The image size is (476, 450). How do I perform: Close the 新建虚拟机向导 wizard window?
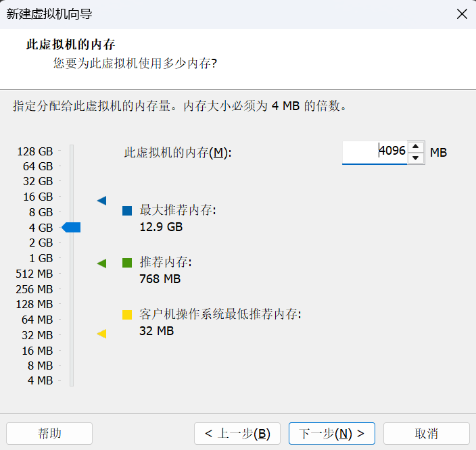pyautogui.click(x=462, y=14)
